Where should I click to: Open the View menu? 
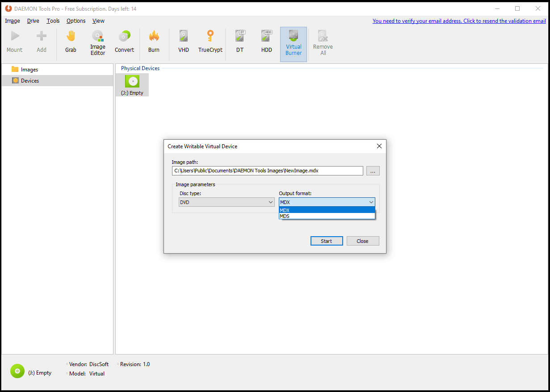tap(98, 21)
